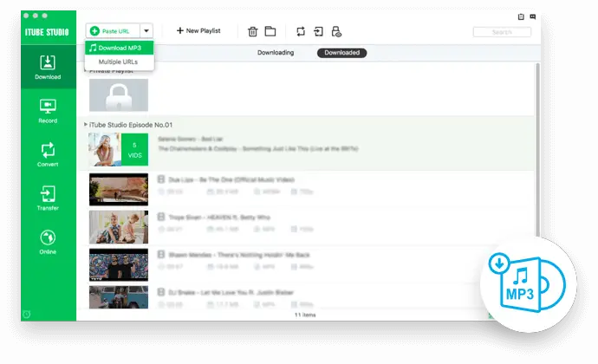The image size is (598, 364).
Task: Click the '11 items' status text
Action: (305, 315)
